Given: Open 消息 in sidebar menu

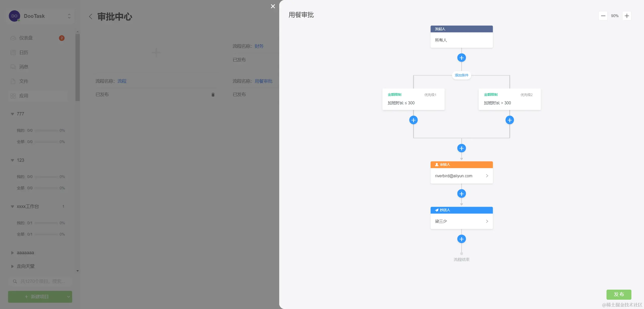Looking at the screenshot, I should 24,67.
